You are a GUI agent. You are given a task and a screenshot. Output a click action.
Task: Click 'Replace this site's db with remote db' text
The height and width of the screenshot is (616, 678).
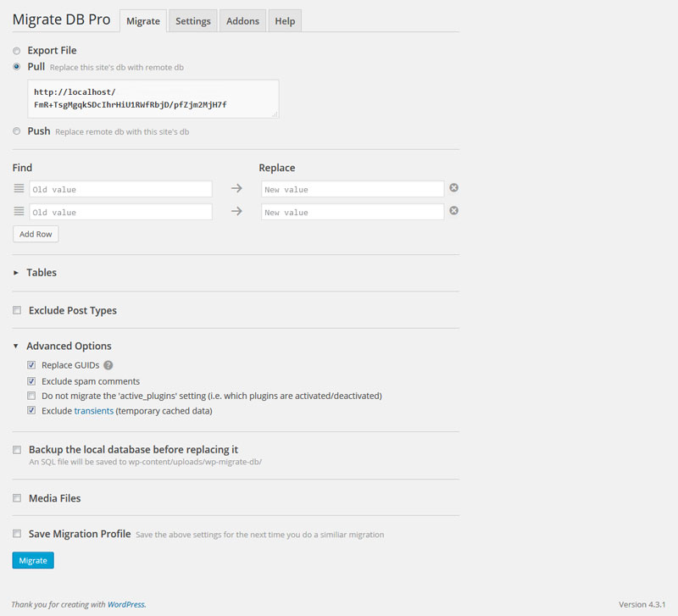click(117, 68)
